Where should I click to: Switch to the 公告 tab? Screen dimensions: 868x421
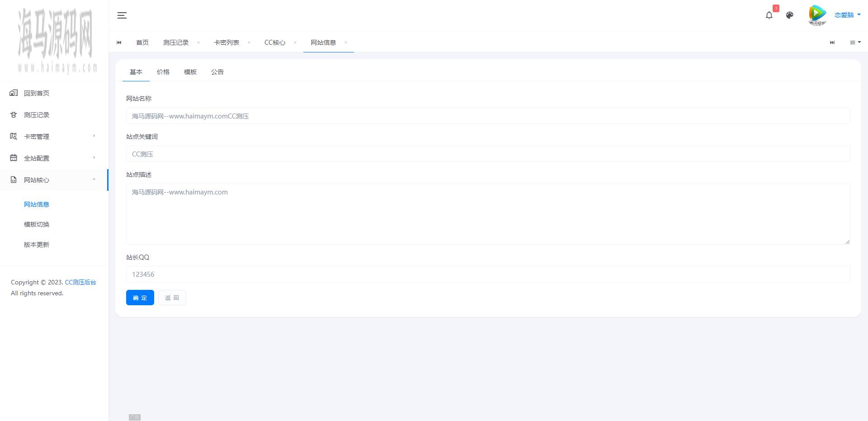[x=217, y=72]
